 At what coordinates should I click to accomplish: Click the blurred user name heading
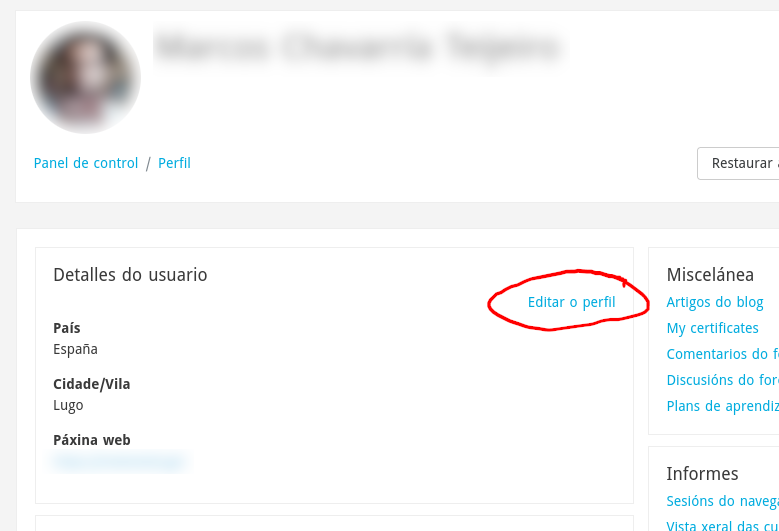[x=359, y=47]
